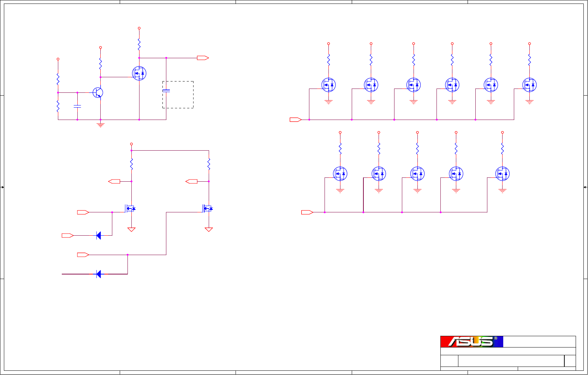Click the small empty cell in title block

pyautogui.click(x=570, y=361)
